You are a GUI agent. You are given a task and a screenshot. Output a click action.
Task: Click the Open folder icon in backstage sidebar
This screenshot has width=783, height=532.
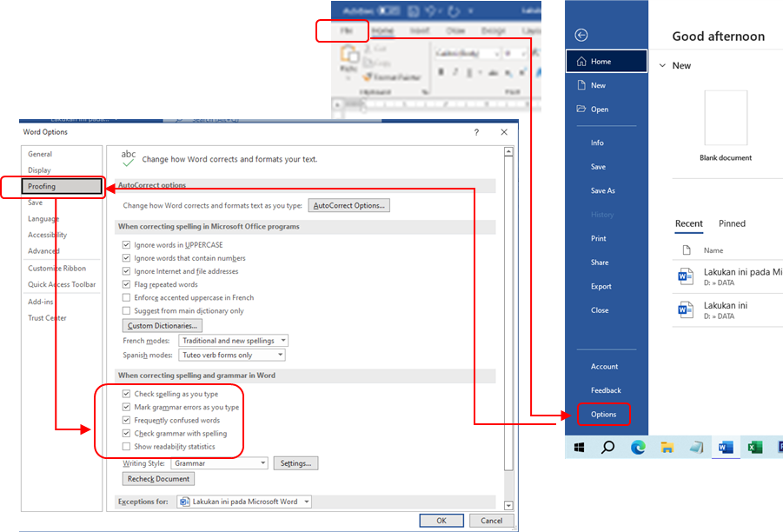pos(581,109)
